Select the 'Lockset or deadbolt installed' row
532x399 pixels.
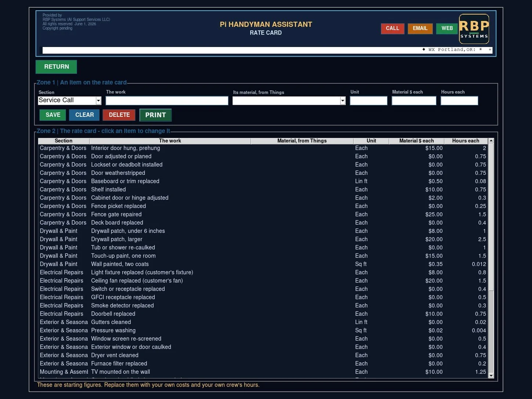pos(263,165)
